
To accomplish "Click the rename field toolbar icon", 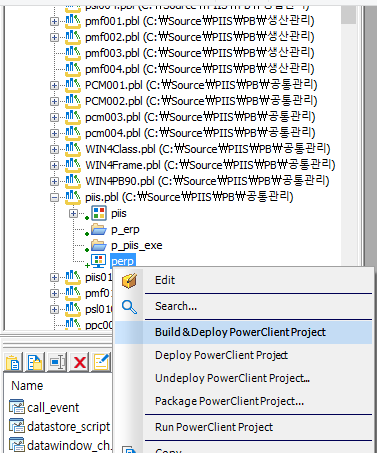I will point(57,362).
